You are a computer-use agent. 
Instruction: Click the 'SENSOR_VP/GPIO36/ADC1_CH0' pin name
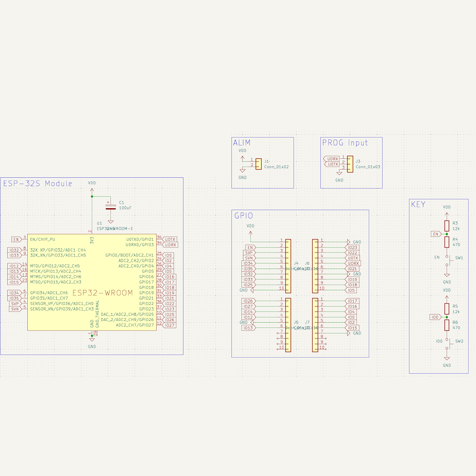(62, 303)
